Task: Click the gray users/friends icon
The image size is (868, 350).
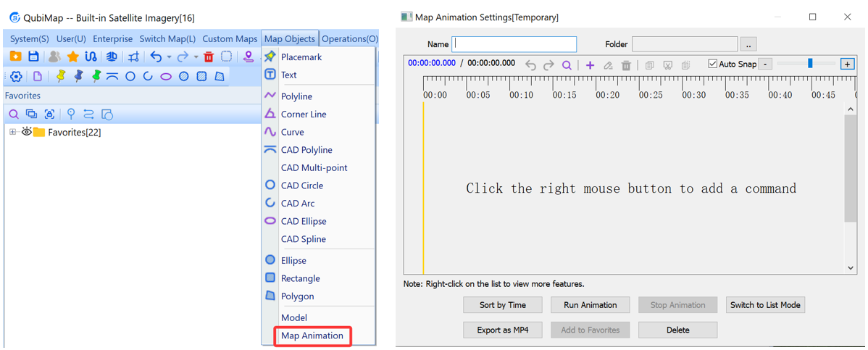Action: click(x=54, y=57)
